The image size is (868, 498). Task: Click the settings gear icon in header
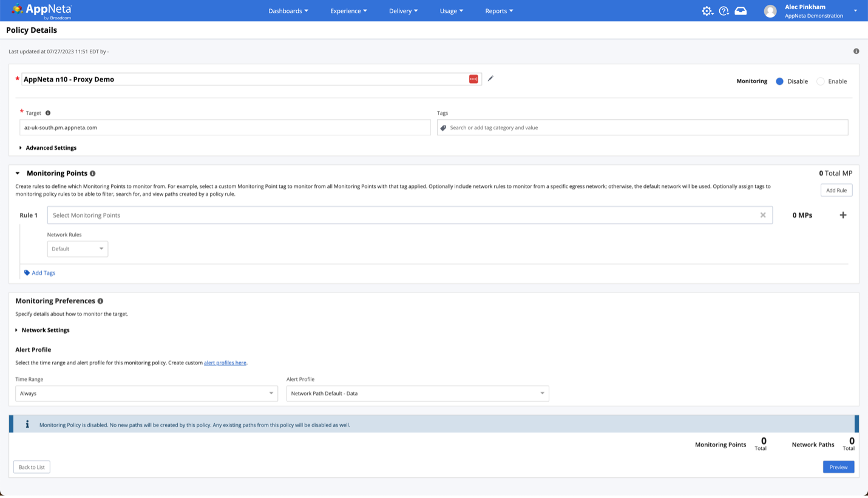point(707,11)
